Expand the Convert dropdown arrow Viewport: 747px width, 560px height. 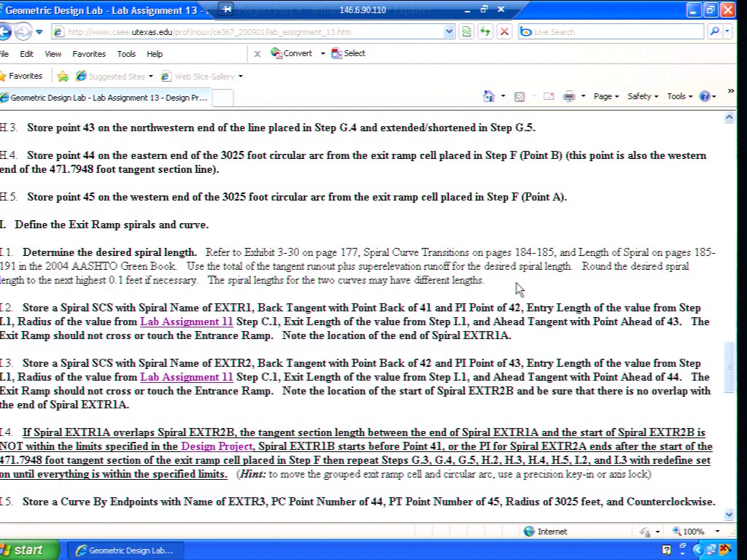click(322, 53)
